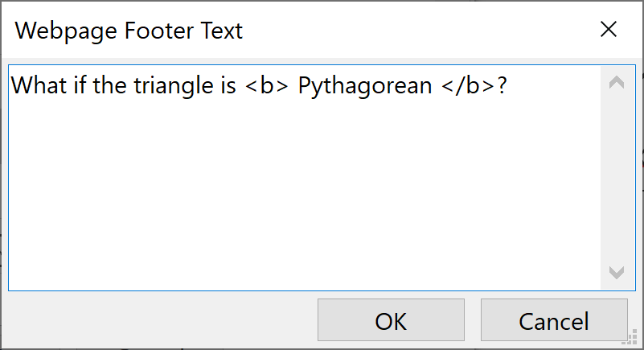Click blank dialog area left of OK
The height and width of the screenshot is (350, 644).
161,321
